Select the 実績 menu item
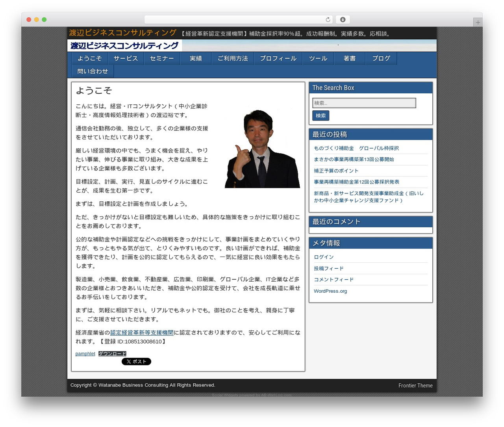504x427 pixels. coord(196,58)
